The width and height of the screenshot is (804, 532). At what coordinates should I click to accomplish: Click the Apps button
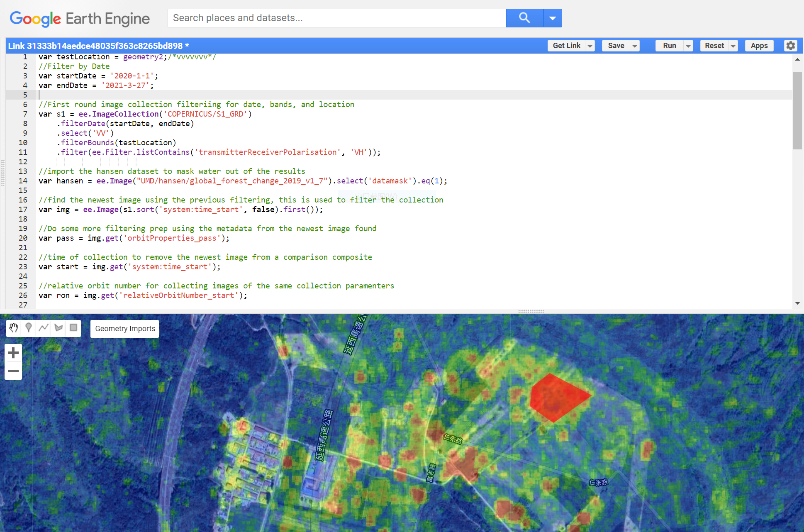[x=759, y=46]
